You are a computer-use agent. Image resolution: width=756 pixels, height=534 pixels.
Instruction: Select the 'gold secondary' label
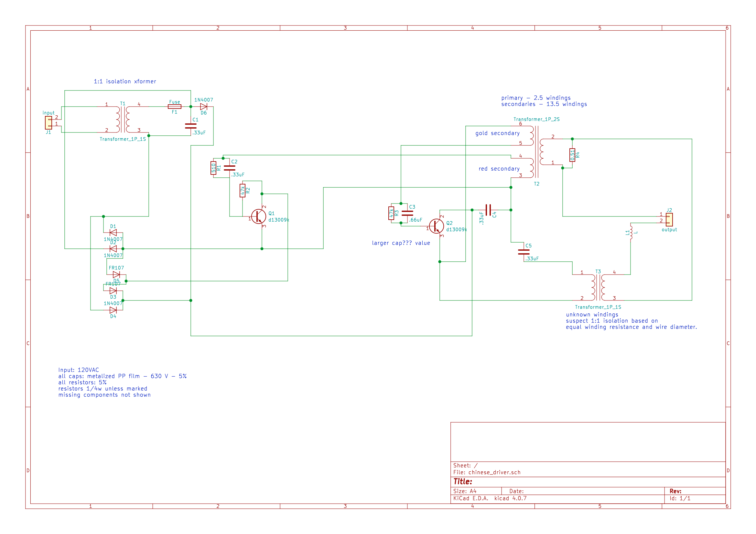tap(497, 133)
